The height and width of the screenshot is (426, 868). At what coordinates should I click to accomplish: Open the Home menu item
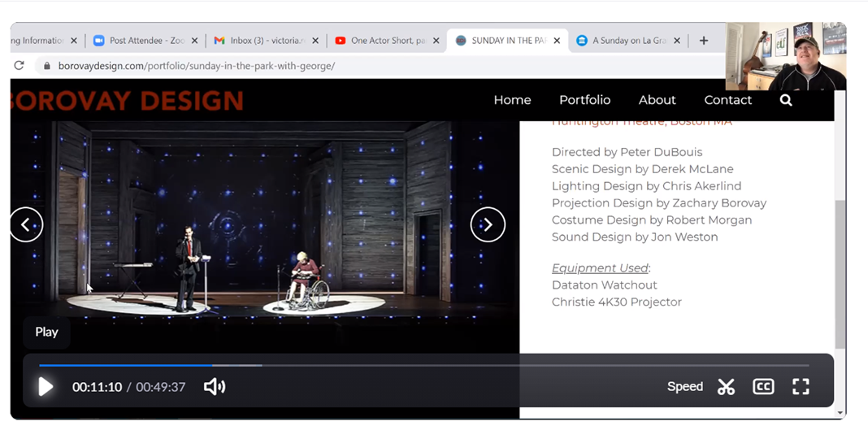point(512,100)
